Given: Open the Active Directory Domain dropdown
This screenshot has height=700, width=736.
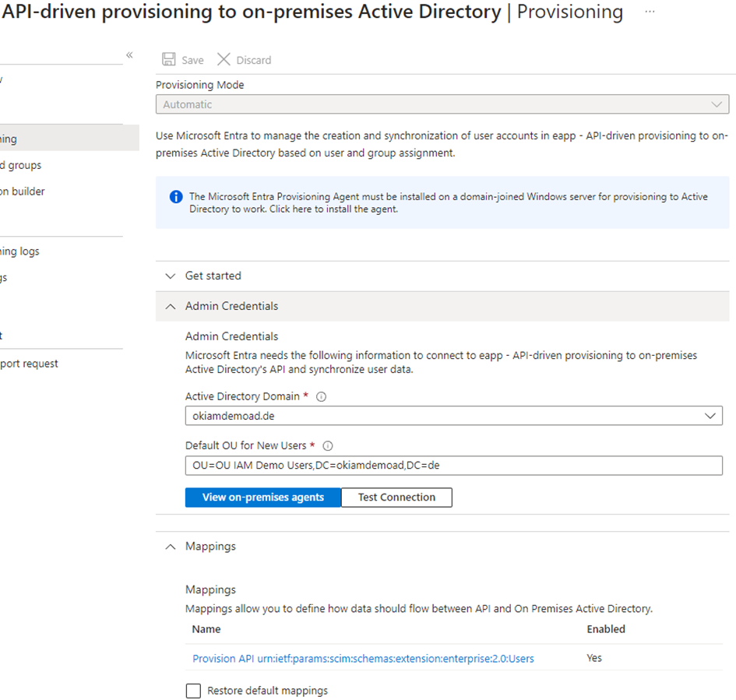Looking at the screenshot, I should click(x=453, y=416).
